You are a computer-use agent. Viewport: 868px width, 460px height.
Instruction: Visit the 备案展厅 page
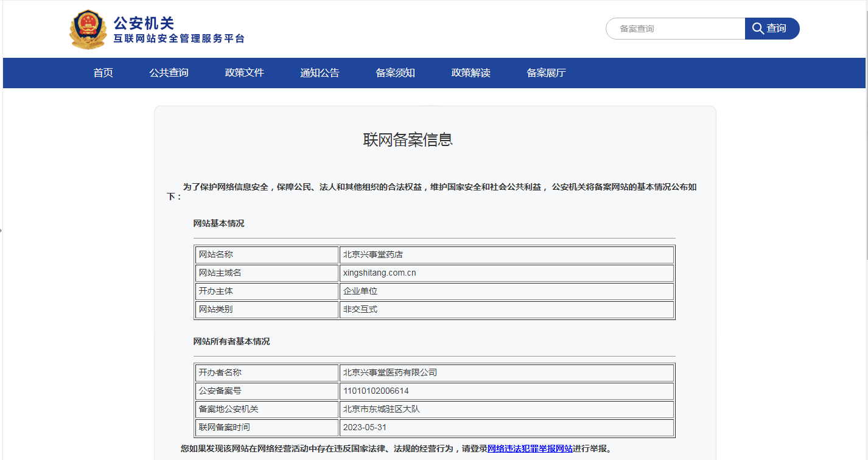click(546, 73)
